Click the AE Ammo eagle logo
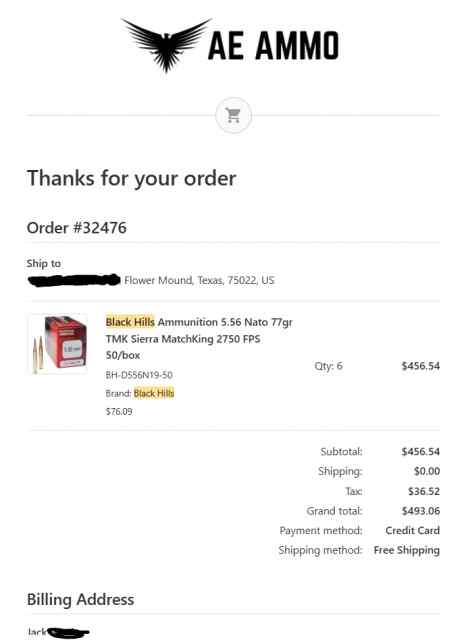464x640 pixels. click(x=167, y=45)
